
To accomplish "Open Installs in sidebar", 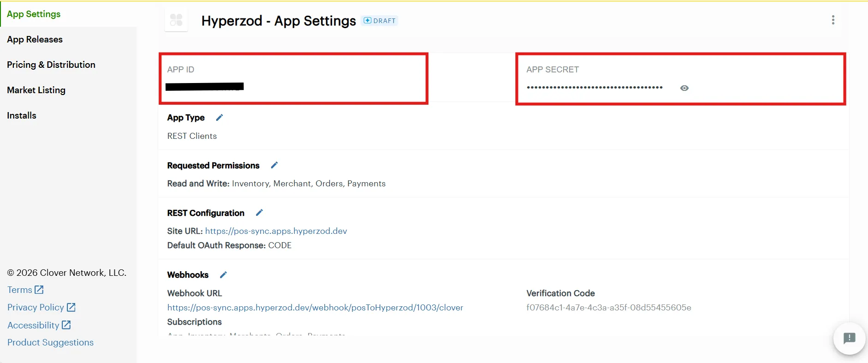I will point(22,116).
